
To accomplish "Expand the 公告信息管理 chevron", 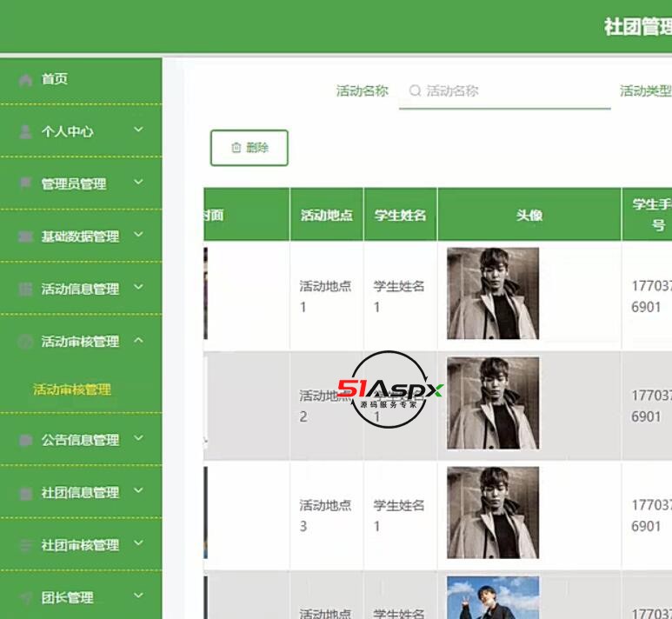I will (138, 437).
